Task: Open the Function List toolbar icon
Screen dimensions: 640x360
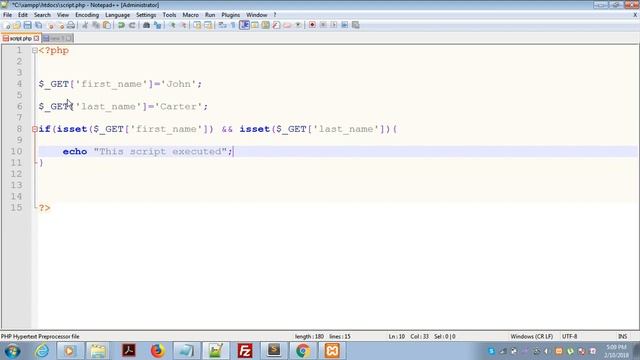Action: click(276, 25)
